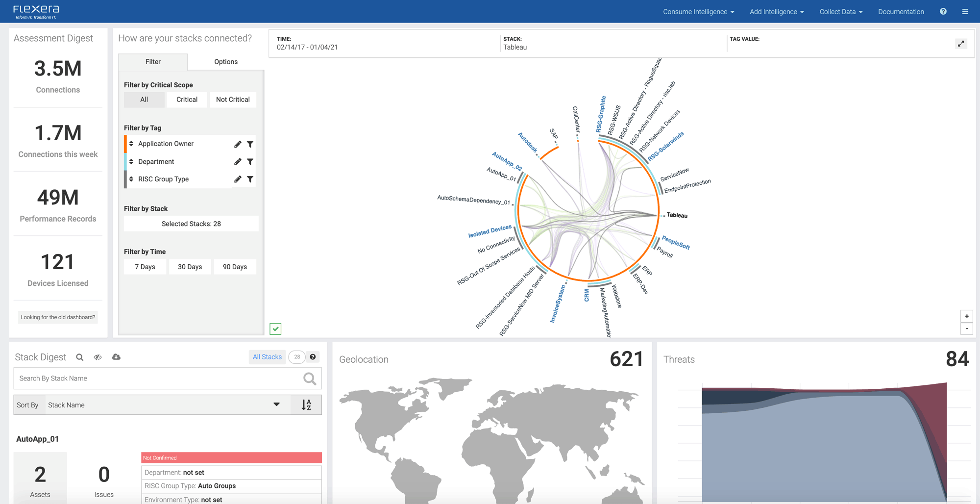Expand the Collect Data dropdown menu
Image resolution: width=980 pixels, height=504 pixels.
pyautogui.click(x=841, y=12)
